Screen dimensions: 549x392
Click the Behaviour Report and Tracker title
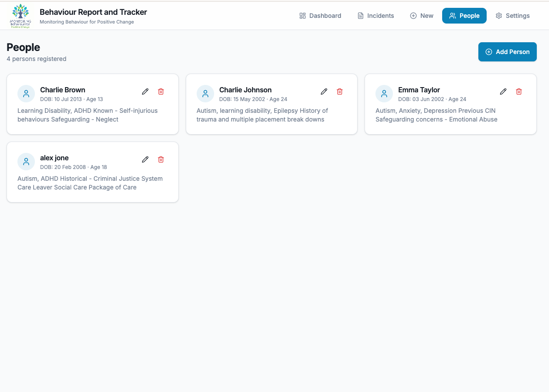(93, 12)
